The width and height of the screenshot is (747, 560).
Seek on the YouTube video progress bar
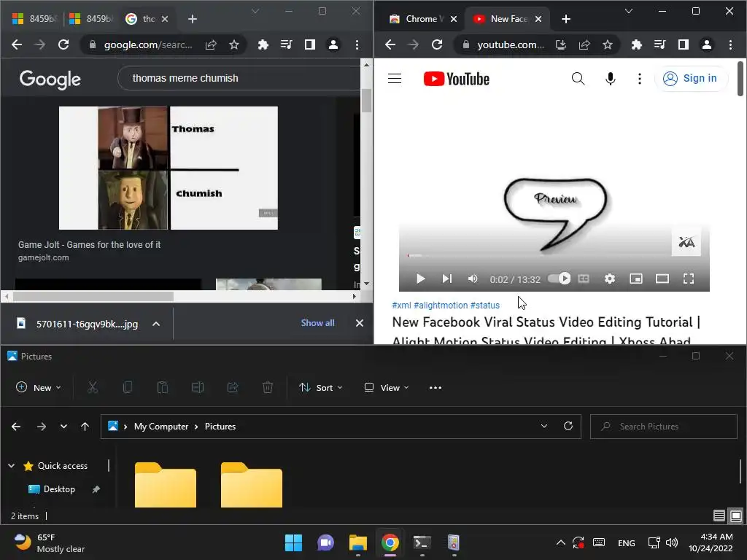[554, 256]
